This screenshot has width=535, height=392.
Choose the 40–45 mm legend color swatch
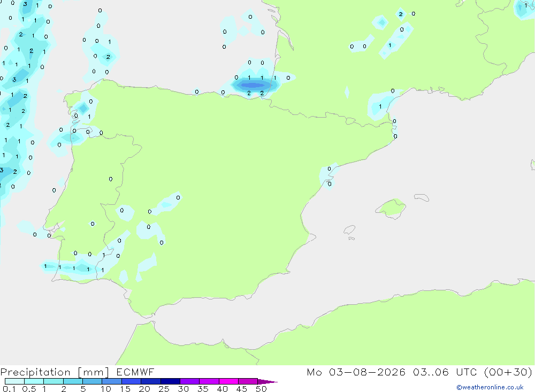pos(228,381)
